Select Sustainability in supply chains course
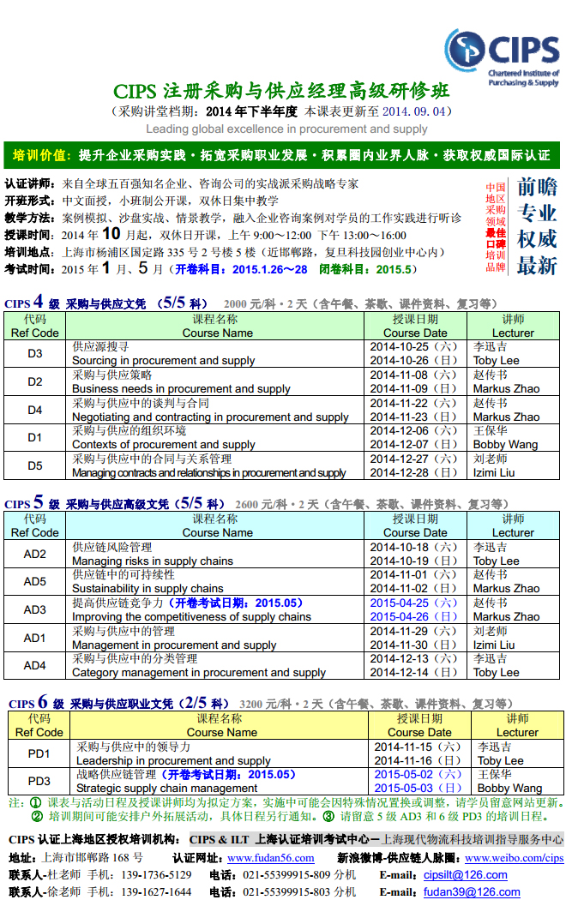Screen dimensions: 566x924 coord(148,589)
